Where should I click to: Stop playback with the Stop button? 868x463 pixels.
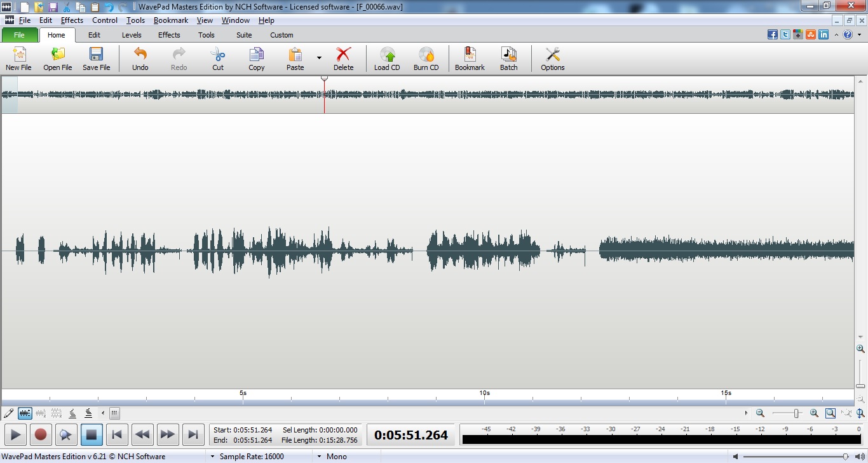pyautogui.click(x=92, y=435)
